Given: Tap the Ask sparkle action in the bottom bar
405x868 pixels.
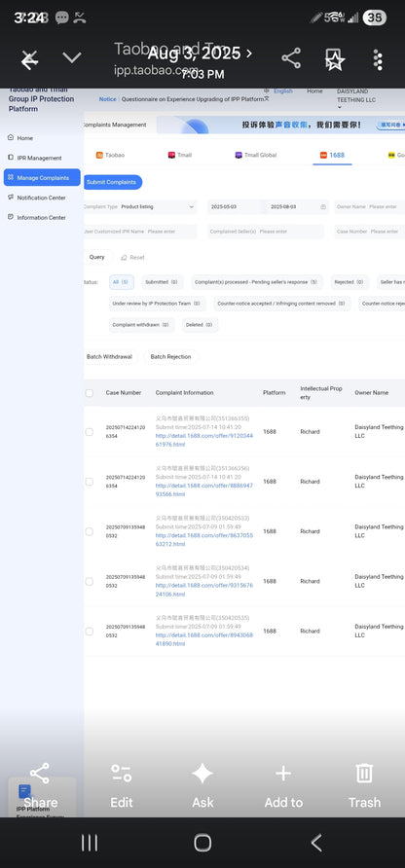Looking at the screenshot, I should pyautogui.click(x=202, y=785).
